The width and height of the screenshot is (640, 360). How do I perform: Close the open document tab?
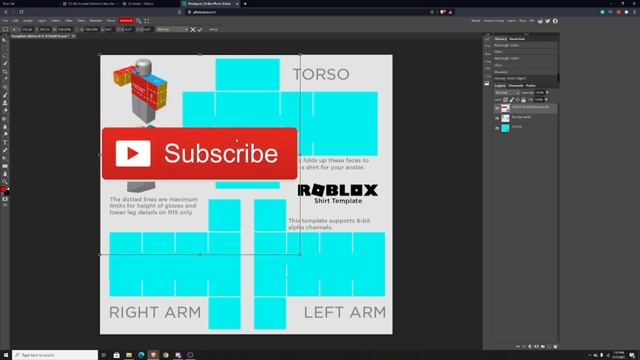click(73, 36)
